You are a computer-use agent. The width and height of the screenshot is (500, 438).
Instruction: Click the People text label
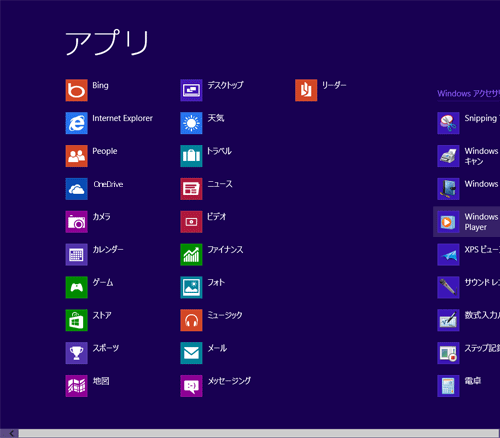(105, 151)
